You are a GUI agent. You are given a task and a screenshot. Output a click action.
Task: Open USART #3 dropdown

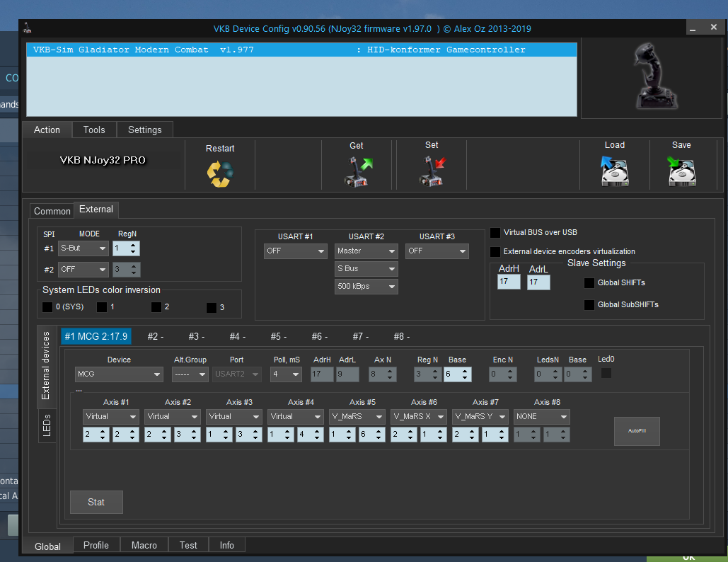(x=437, y=251)
